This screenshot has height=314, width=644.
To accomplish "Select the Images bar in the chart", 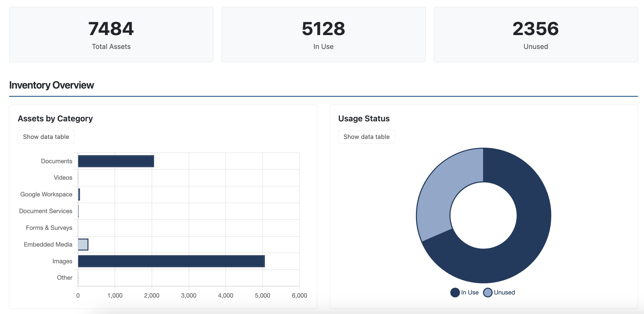I will pyautogui.click(x=170, y=261).
